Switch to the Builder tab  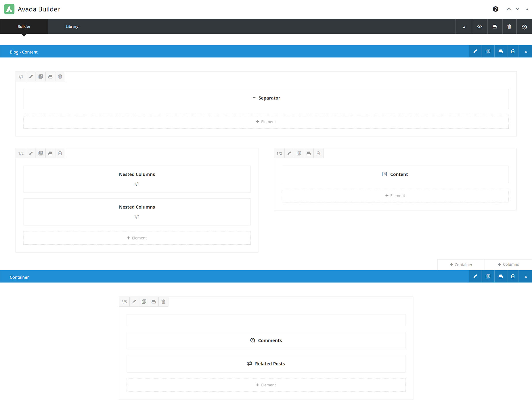tap(24, 26)
